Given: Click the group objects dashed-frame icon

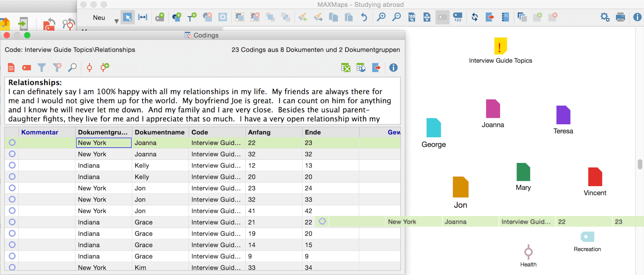Looking at the screenshot, I should click(240, 17).
